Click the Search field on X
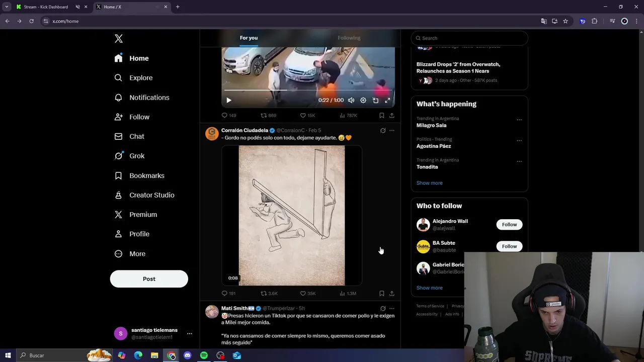 click(469, 38)
